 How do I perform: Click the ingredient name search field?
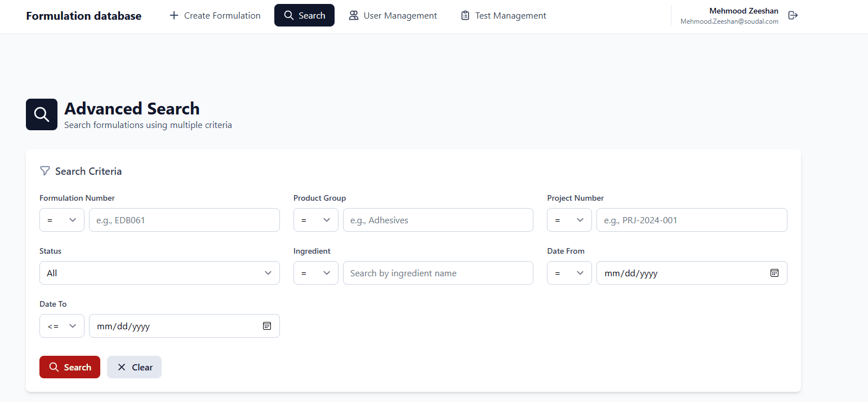pyautogui.click(x=438, y=273)
